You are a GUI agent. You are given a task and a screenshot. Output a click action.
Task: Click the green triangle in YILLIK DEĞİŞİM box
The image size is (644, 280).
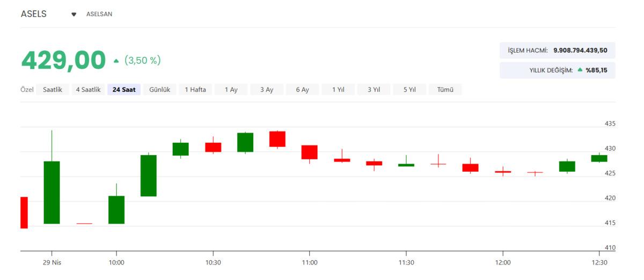(x=580, y=70)
